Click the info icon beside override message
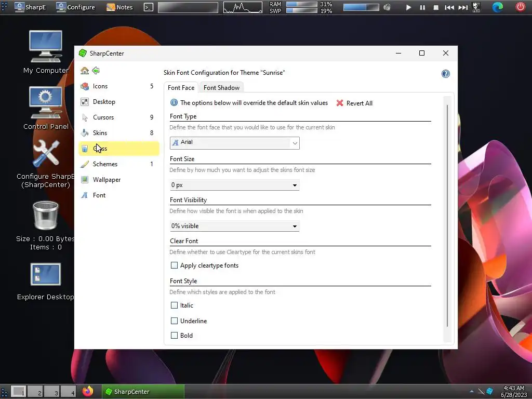This screenshot has width=532, height=399. coord(174,102)
